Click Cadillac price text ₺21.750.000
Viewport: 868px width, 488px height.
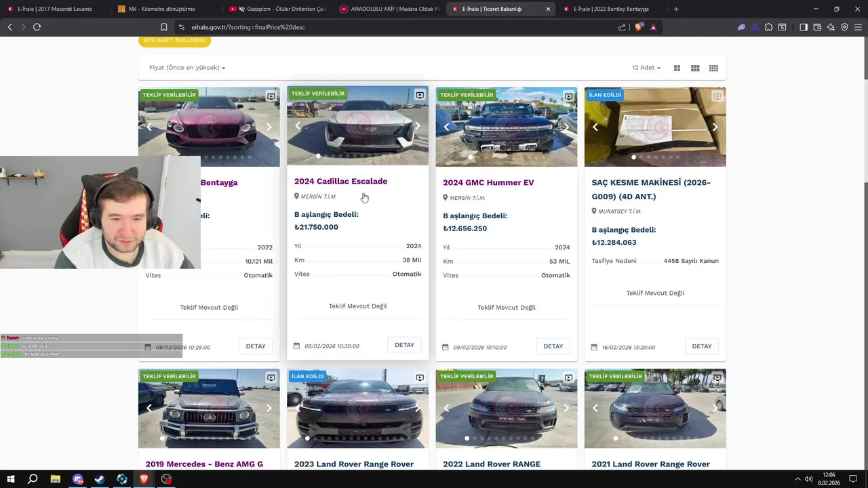click(316, 227)
